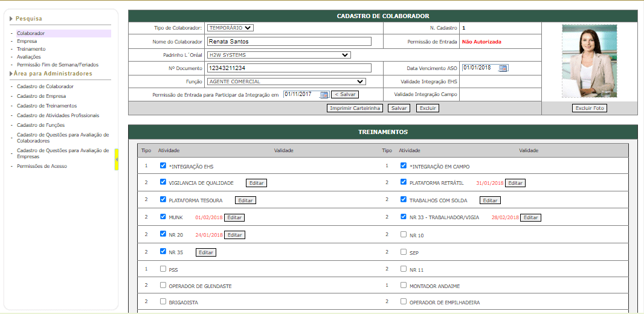Open Permissão Fim de Semana/Feriados

pos(57,65)
